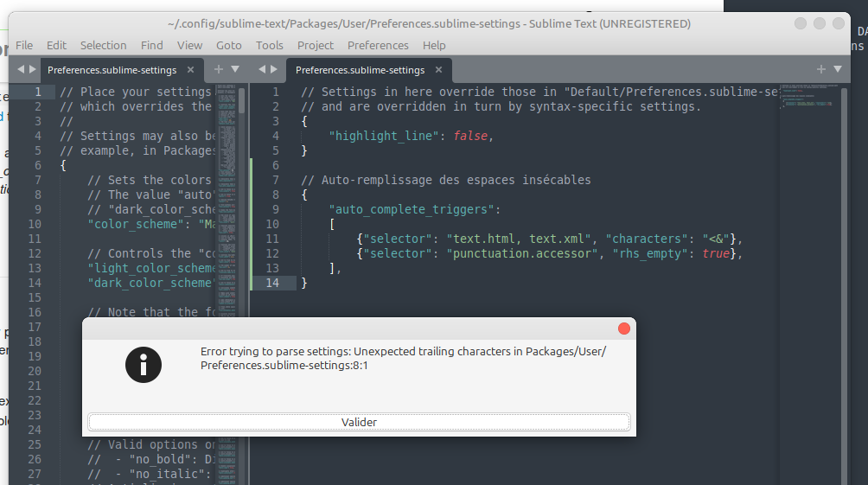This screenshot has width=868, height=485.
Task: Open the Goto menu
Action: [x=228, y=46]
